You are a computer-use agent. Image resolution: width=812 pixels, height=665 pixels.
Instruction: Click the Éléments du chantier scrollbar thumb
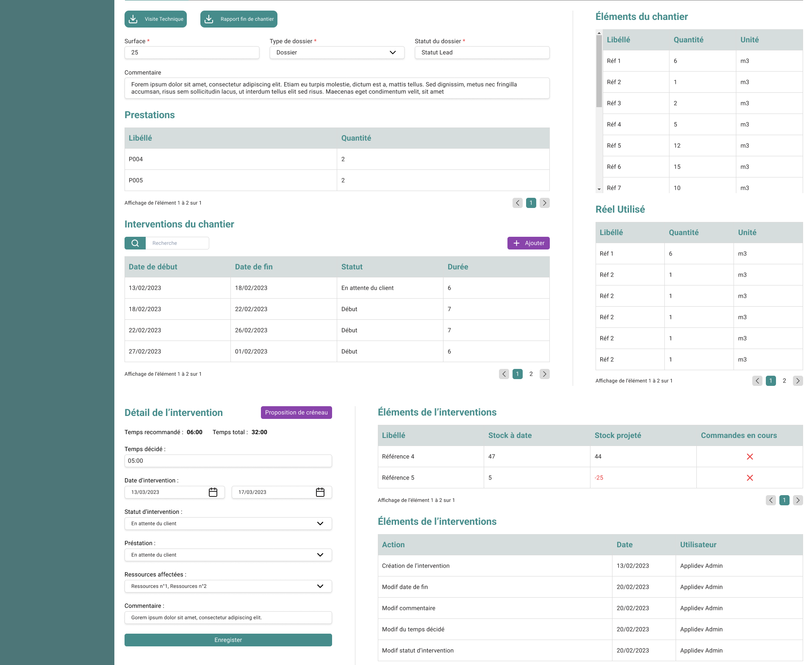click(x=599, y=71)
